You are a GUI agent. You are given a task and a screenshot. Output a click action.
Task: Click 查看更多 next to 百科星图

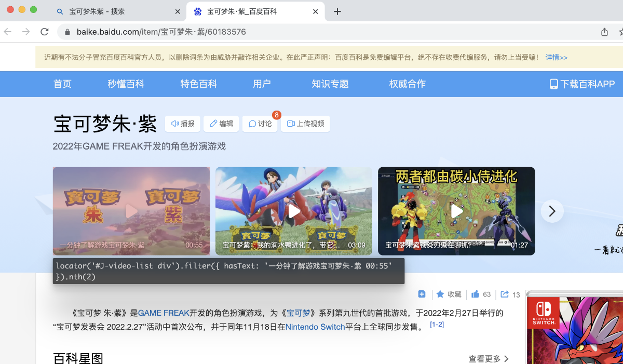click(x=489, y=359)
